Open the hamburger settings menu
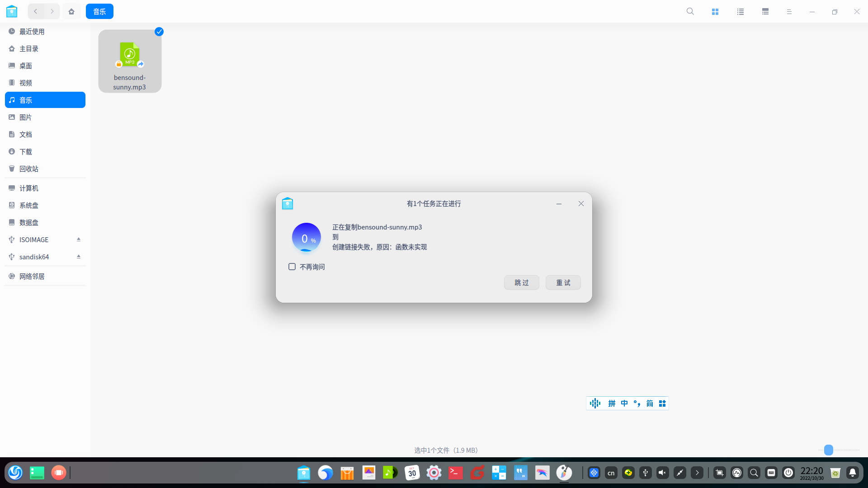The height and width of the screenshot is (488, 868). 789,11
